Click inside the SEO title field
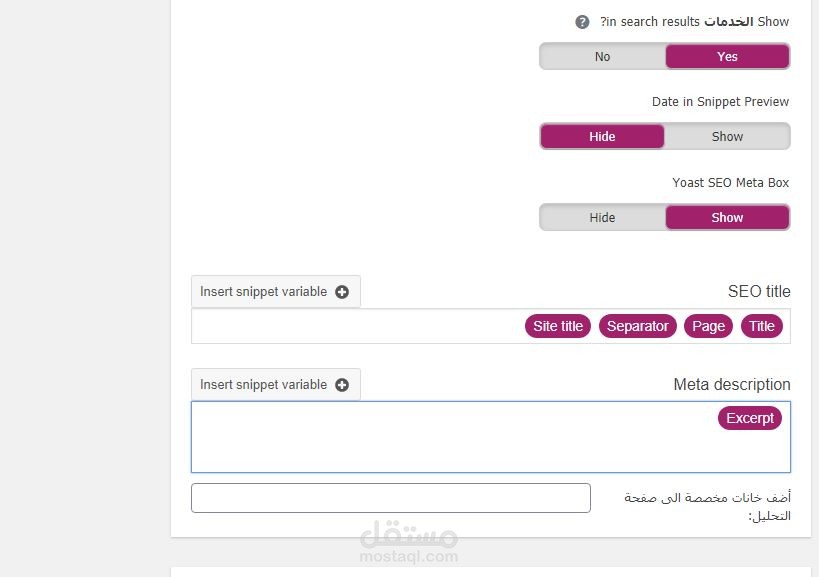The height and width of the screenshot is (577, 819). click(x=350, y=327)
